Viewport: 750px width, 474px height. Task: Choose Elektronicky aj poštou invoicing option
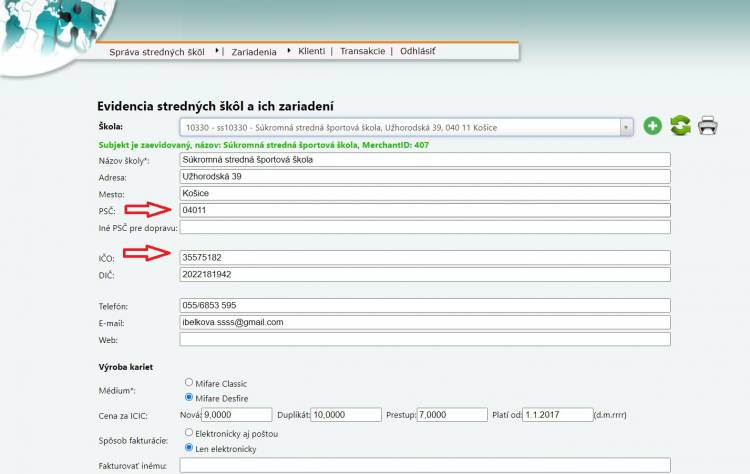(190, 433)
